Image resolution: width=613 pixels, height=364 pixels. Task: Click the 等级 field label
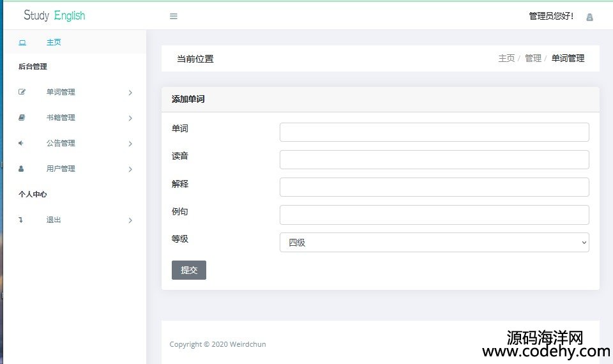[180, 239]
